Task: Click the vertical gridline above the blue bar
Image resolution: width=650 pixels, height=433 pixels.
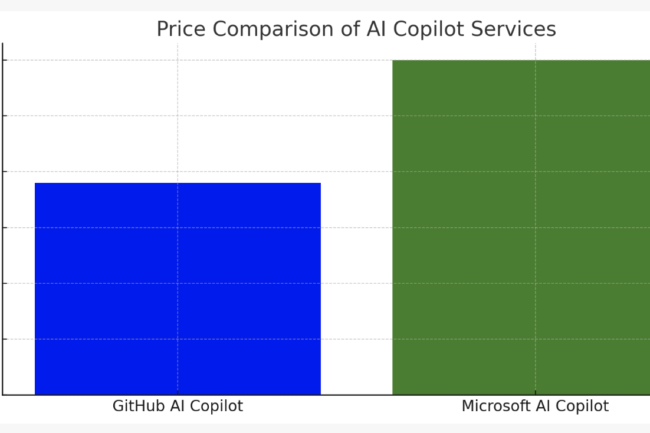Action: [x=178, y=110]
